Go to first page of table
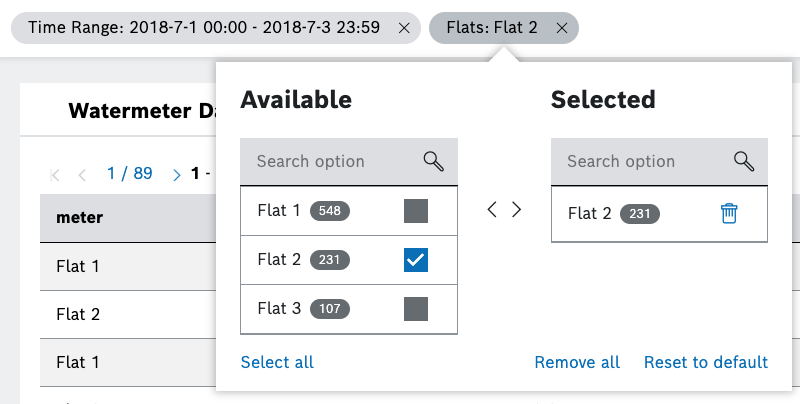Viewport: 800px width, 404px height. coord(55,174)
